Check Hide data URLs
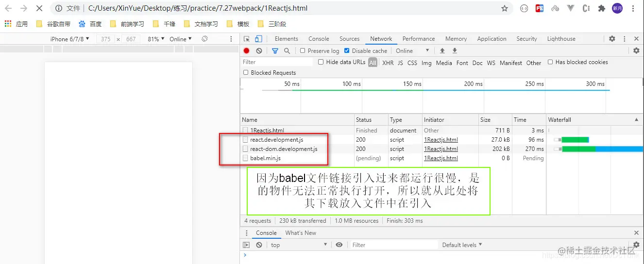 [321, 62]
